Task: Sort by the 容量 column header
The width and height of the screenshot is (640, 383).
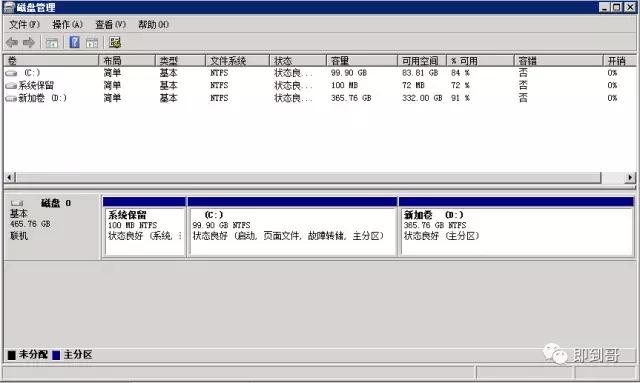Action: pos(362,61)
